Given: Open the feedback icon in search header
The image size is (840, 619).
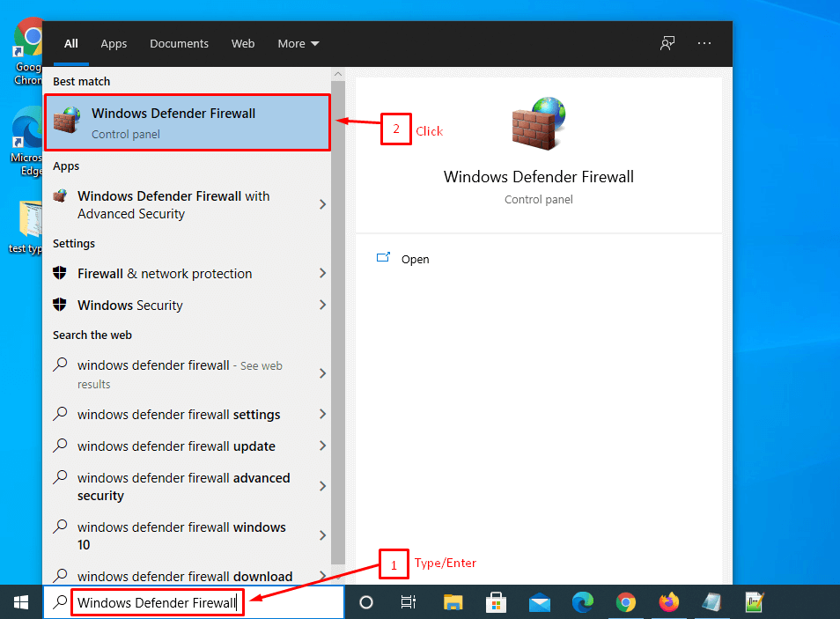Looking at the screenshot, I should click(x=667, y=43).
